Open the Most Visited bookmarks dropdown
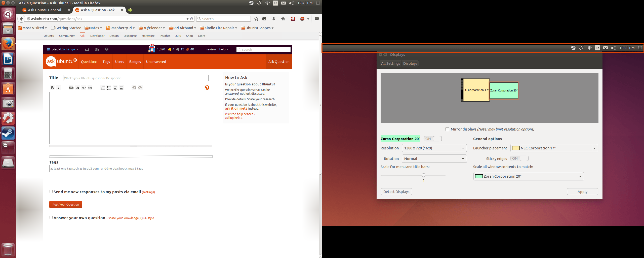This screenshot has width=644, height=258. tap(32, 28)
